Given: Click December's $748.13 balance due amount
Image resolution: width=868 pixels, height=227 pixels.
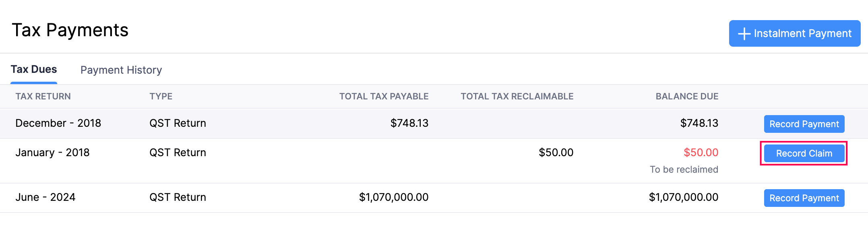Looking at the screenshot, I should (x=699, y=123).
